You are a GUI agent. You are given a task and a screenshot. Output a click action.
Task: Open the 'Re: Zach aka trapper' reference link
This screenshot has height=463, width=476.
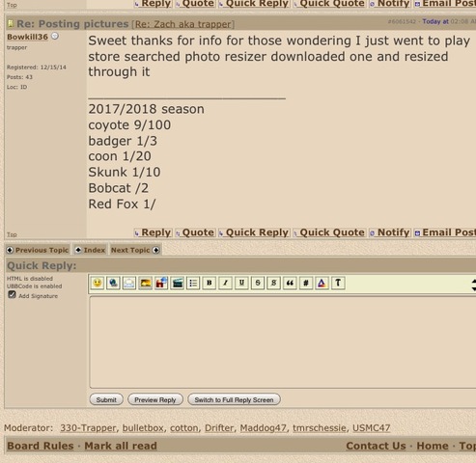click(183, 24)
